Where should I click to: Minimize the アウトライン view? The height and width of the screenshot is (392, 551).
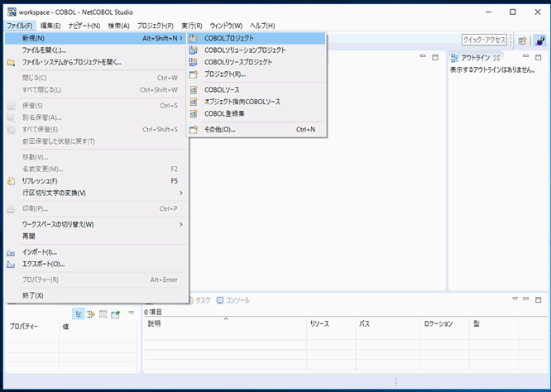(525, 56)
